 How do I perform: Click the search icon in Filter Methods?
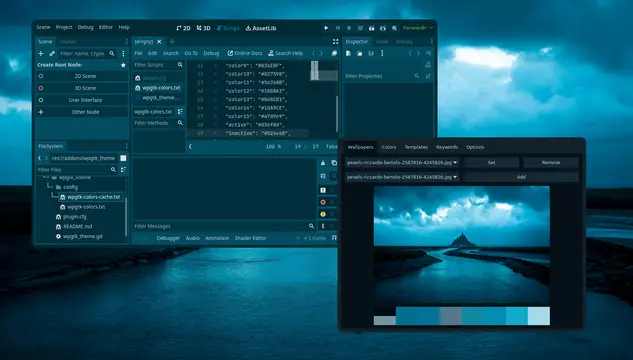coord(180,123)
